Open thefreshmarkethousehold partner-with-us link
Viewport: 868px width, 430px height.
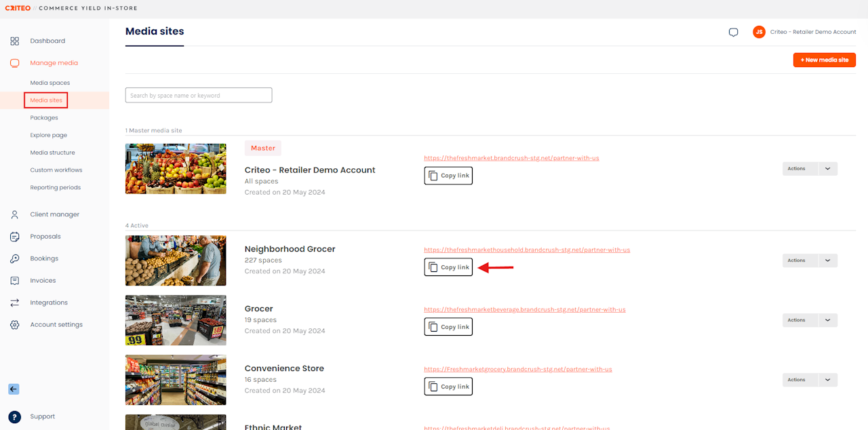pyautogui.click(x=527, y=250)
